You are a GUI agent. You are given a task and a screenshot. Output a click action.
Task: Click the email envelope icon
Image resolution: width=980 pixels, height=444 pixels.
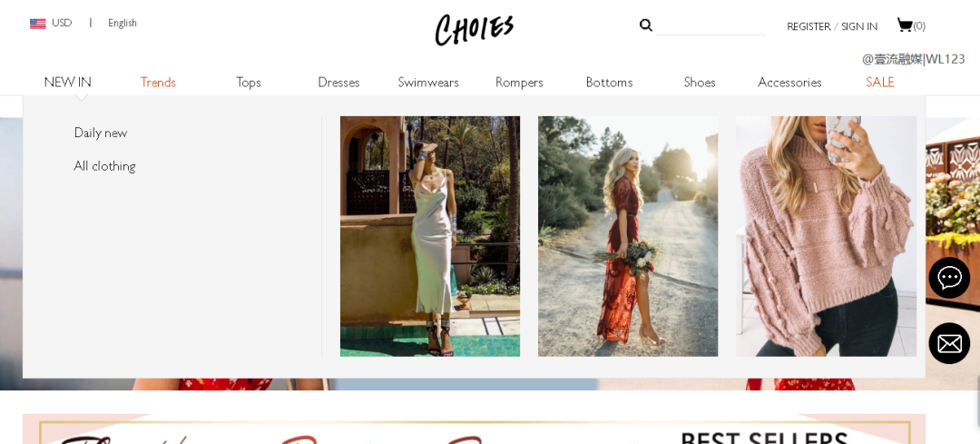tap(949, 342)
